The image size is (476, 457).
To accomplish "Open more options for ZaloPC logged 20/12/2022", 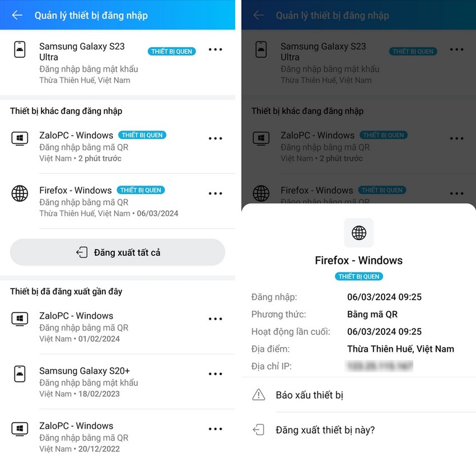I will click(215, 429).
